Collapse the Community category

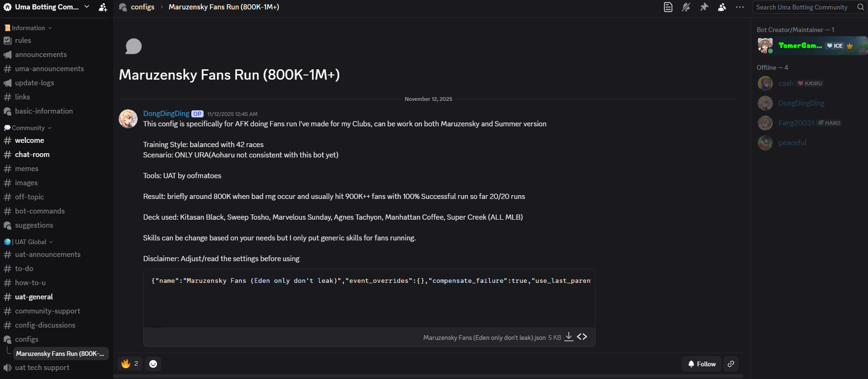pos(28,128)
